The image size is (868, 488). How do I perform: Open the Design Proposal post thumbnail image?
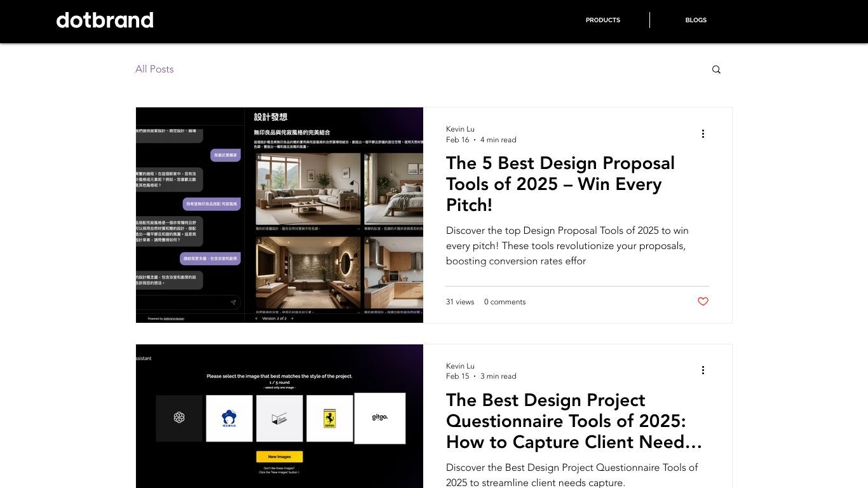[x=280, y=215]
